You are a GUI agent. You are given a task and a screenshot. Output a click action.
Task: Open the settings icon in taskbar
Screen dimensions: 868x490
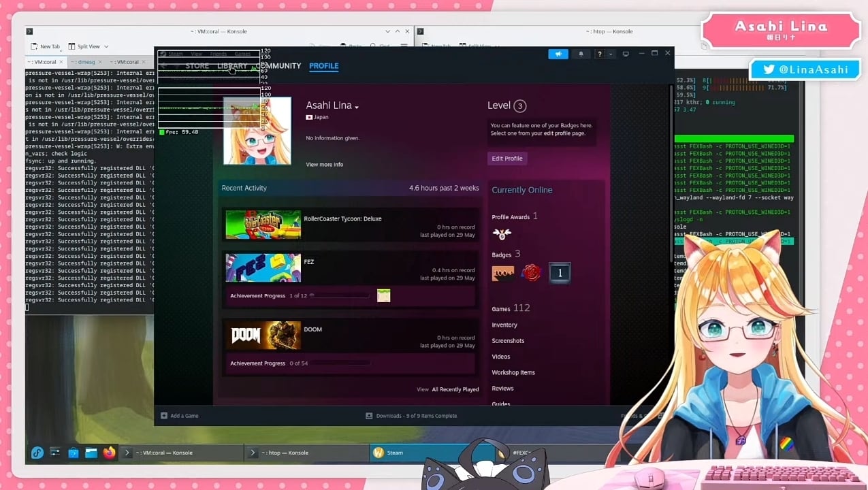(x=56, y=453)
